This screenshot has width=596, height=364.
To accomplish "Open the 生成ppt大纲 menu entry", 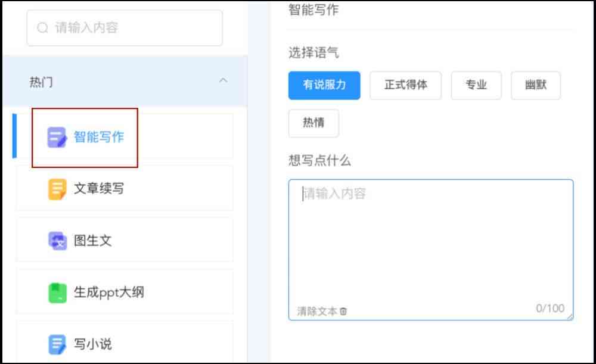I will click(x=125, y=292).
